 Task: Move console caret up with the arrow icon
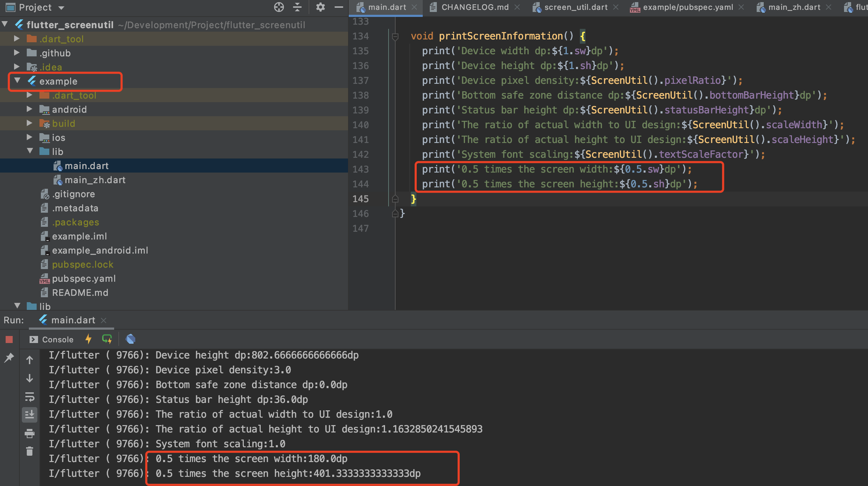[30, 360]
